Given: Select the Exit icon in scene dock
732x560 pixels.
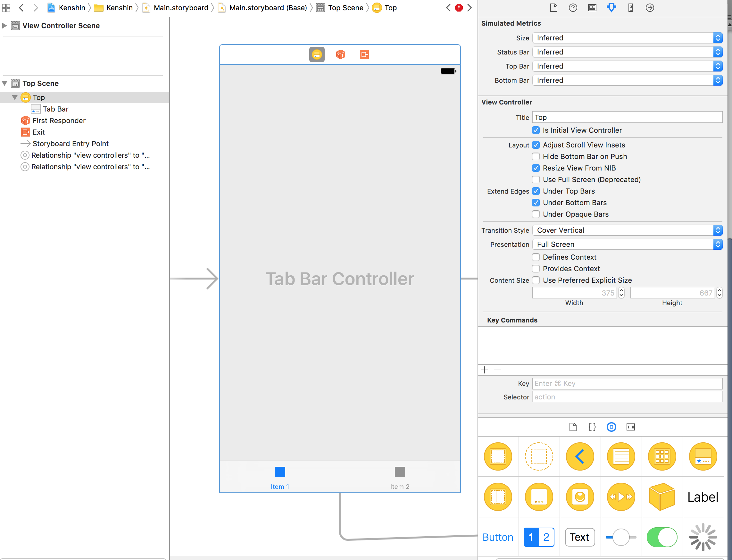Looking at the screenshot, I should coord(364,54).
